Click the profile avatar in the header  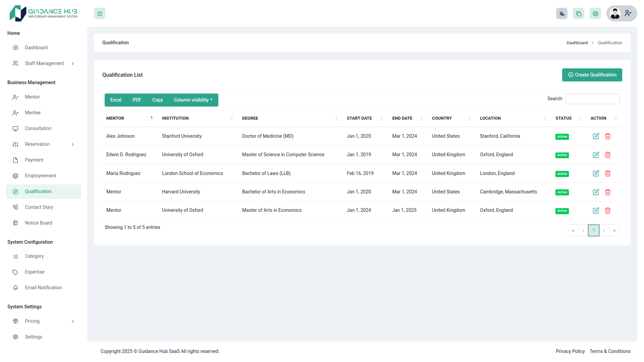(615, 13)
